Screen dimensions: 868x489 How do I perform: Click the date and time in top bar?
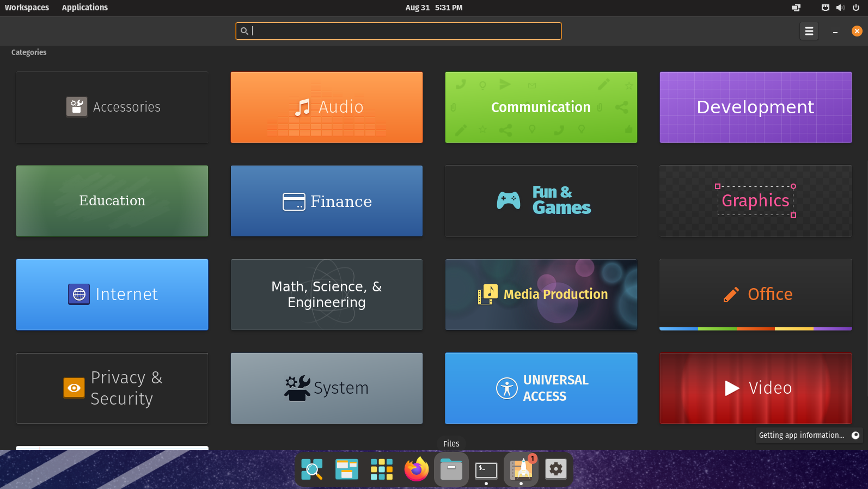[434, 8]
